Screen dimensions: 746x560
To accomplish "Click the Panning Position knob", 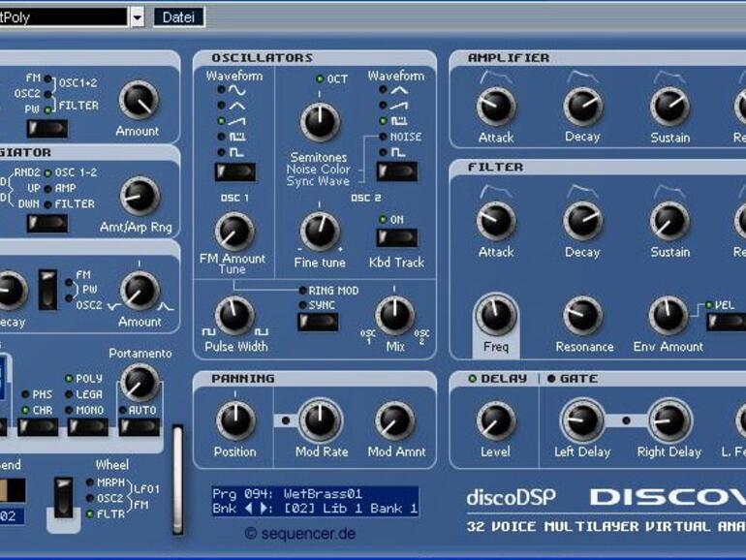I will [235, 421].
